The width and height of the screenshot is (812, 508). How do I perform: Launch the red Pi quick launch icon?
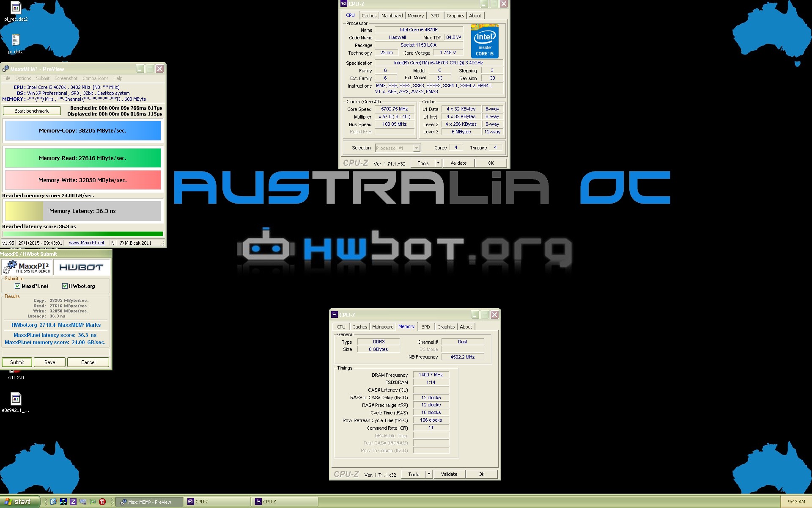[x=102, y=502]
